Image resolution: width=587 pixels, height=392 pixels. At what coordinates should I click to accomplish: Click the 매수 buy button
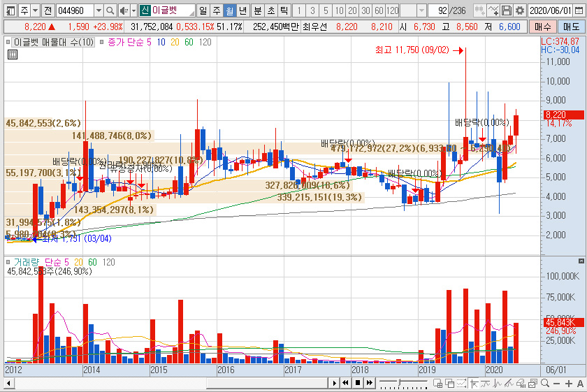click(x=542, y=27)
